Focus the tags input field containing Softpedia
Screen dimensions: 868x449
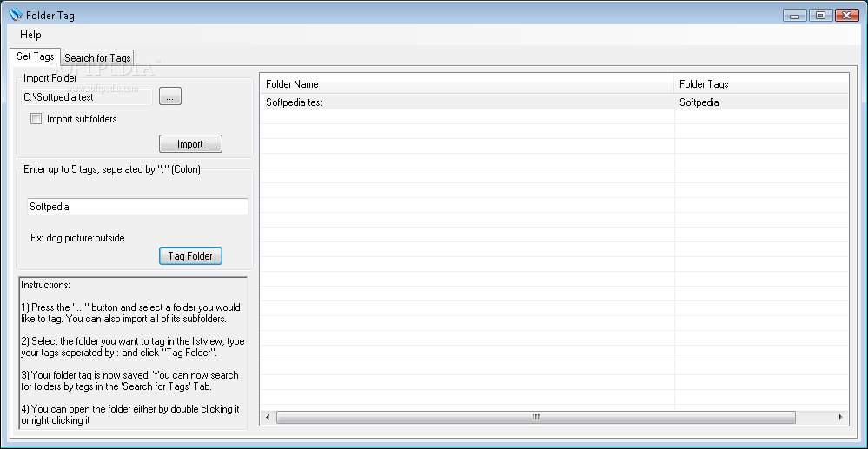[x=137, y=207]
